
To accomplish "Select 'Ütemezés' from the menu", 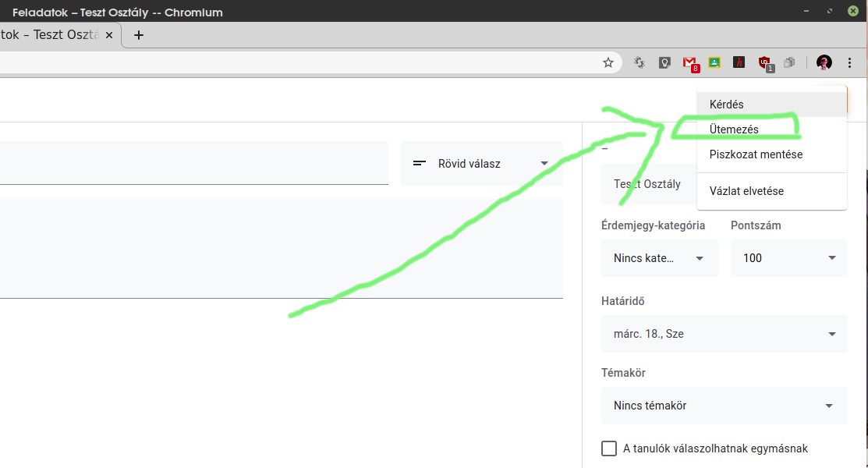I will point(734,129).
